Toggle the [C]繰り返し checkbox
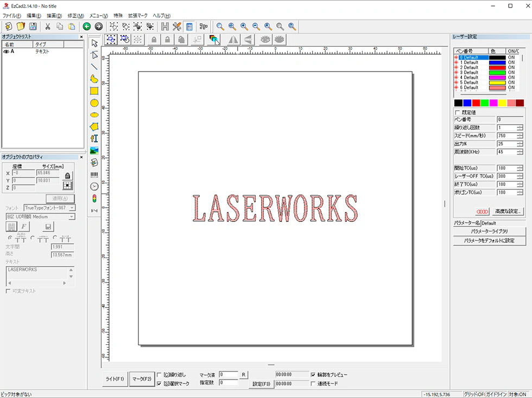 [x=159, y=375]
